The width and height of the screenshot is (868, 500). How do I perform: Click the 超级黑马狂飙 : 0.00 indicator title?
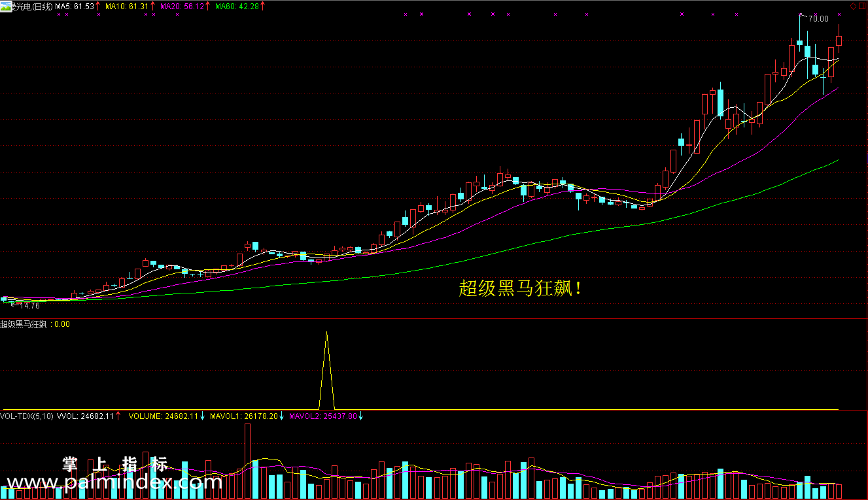pyautogui.click(x=35, y=324)
